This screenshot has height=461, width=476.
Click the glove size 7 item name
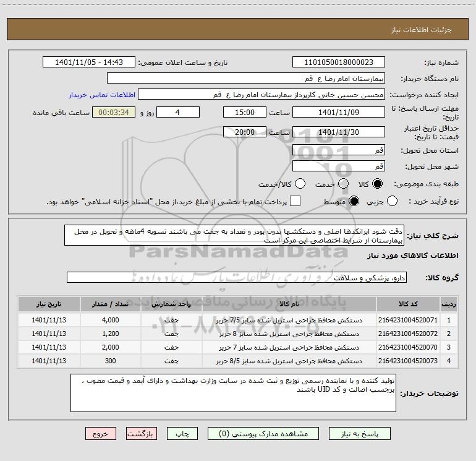(x=289, y=347)
